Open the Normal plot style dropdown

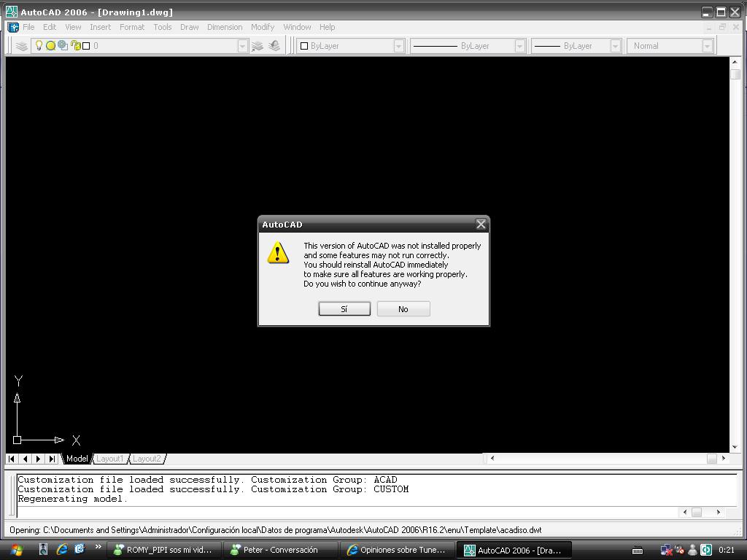707,46
